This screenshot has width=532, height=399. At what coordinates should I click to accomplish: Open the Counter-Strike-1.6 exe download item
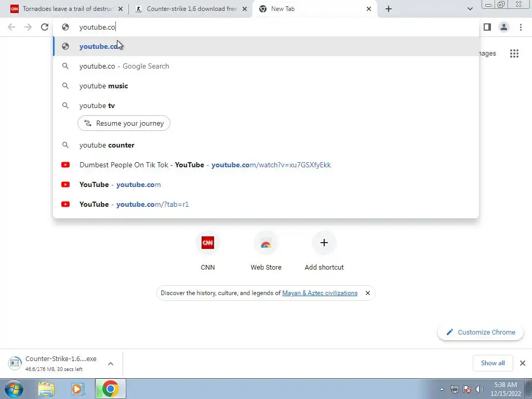(52, 363)
